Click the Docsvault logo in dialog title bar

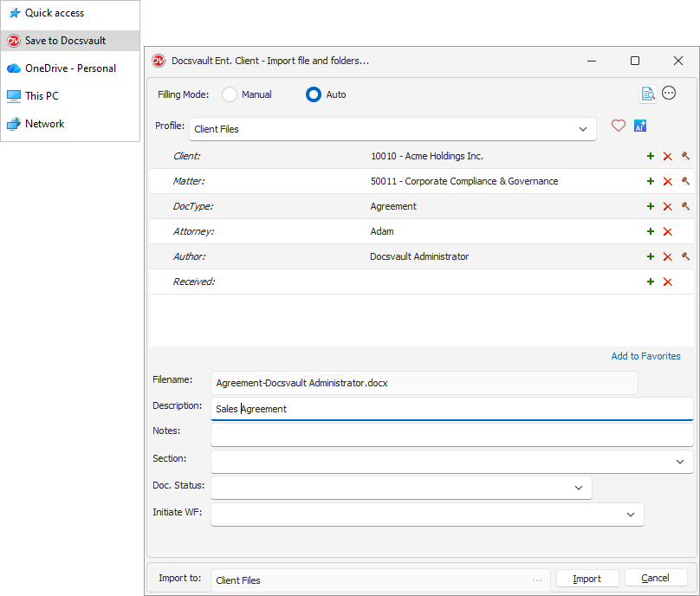(159, 61)
